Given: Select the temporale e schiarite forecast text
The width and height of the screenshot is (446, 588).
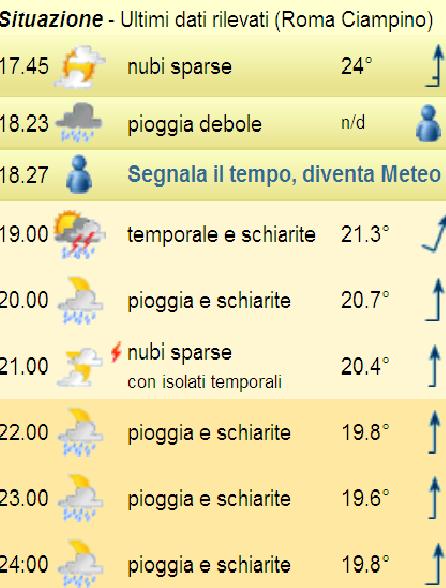Looking at the screenshot, I should click(x=221, y=235).
